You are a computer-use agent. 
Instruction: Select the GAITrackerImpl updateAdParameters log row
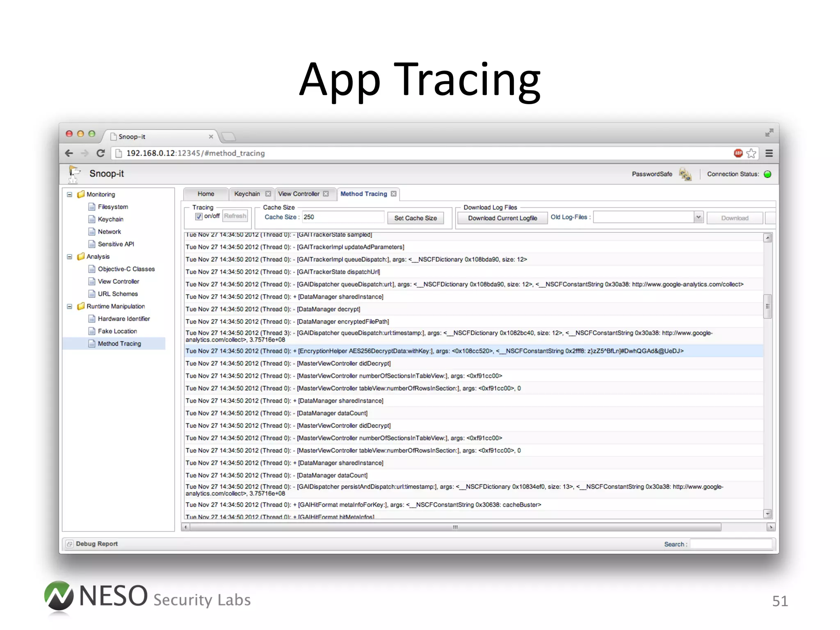tap(474, 247)
